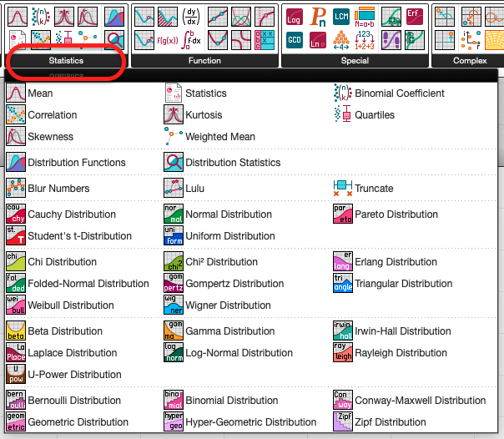Open the Statistics panel header dropdown
Image resolution: width=504 pixels, height=439 pixels.
point(66,60)
